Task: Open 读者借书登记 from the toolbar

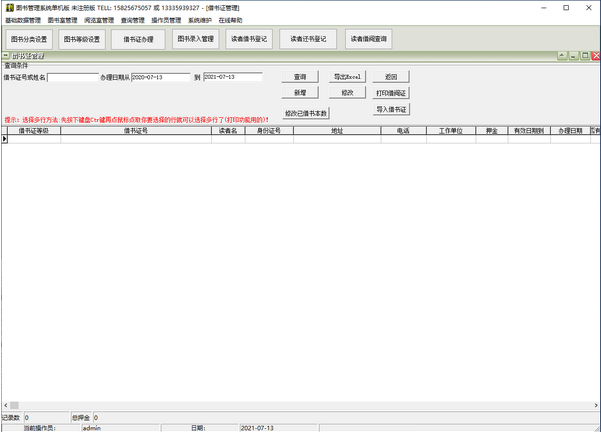Action: tap(249, 39)
